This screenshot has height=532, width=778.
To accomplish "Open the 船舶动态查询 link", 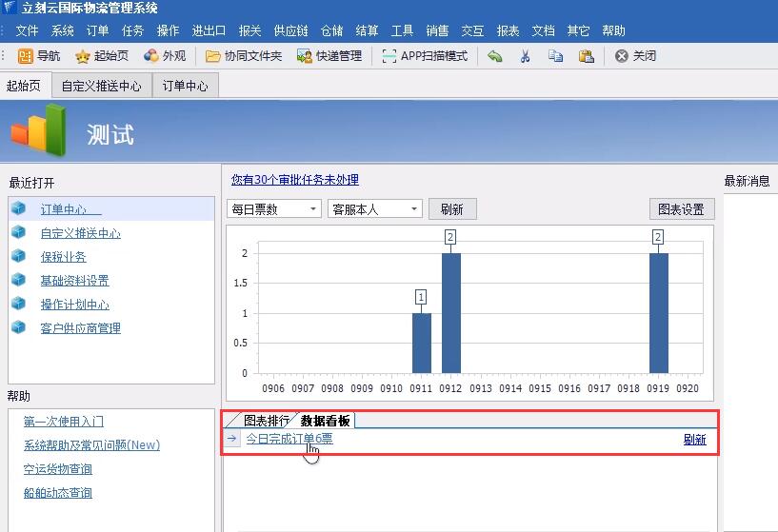I will (x=57, y=493).
